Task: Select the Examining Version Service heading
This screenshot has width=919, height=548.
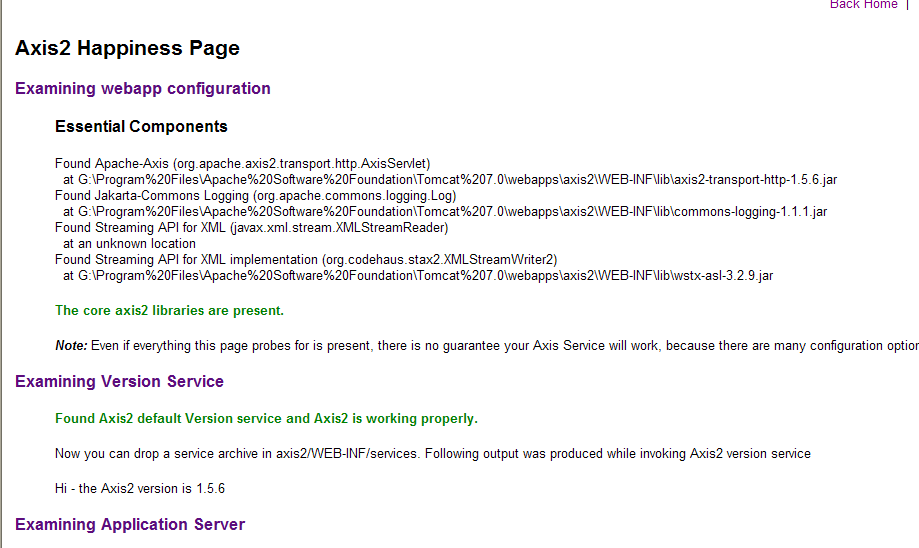Action: (120, 382)
